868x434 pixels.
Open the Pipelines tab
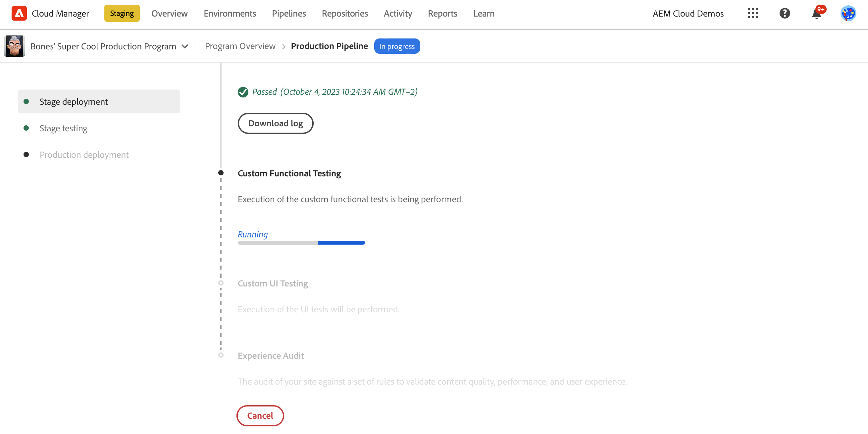point(289,14)
